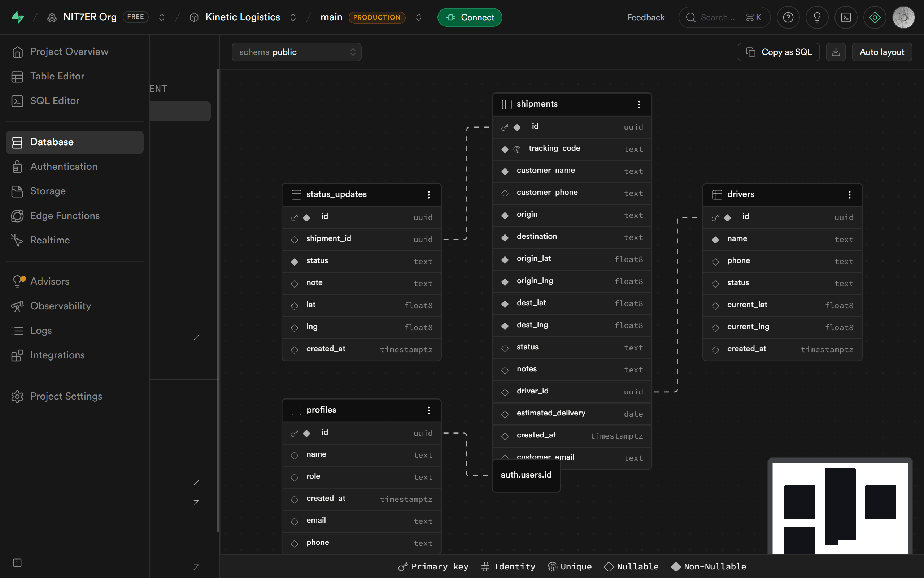
Task: Open SQL Editor in sidebar
Action: [x=75, y=101]
